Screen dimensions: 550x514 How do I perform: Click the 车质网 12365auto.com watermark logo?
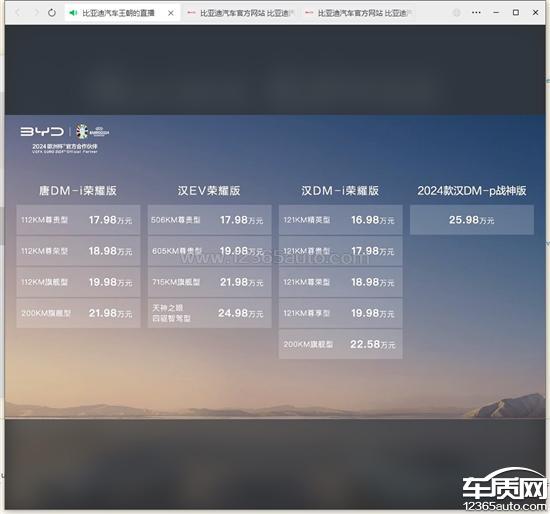504,490
